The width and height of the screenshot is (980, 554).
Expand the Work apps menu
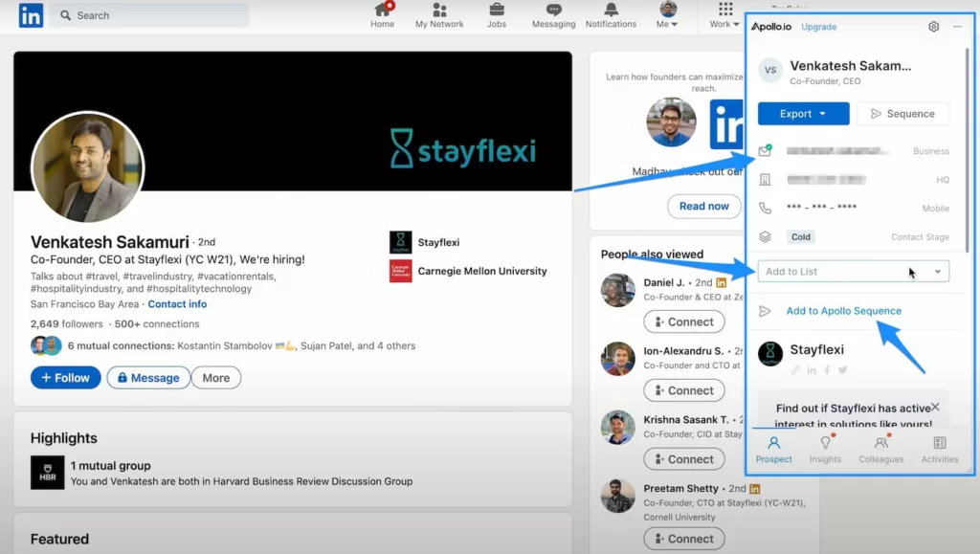[x=724, y=15]
